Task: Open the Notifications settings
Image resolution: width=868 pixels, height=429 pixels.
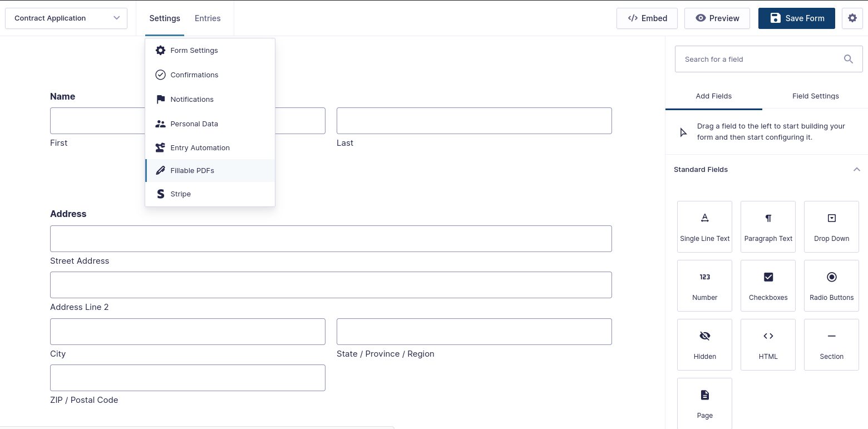Action: pos(192,99)
